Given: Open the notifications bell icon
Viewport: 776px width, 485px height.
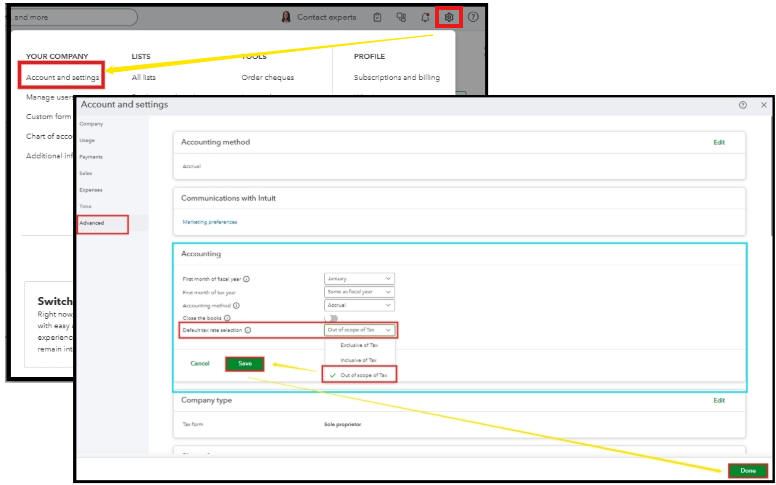Looking at the screenshot, I should 425,17.
